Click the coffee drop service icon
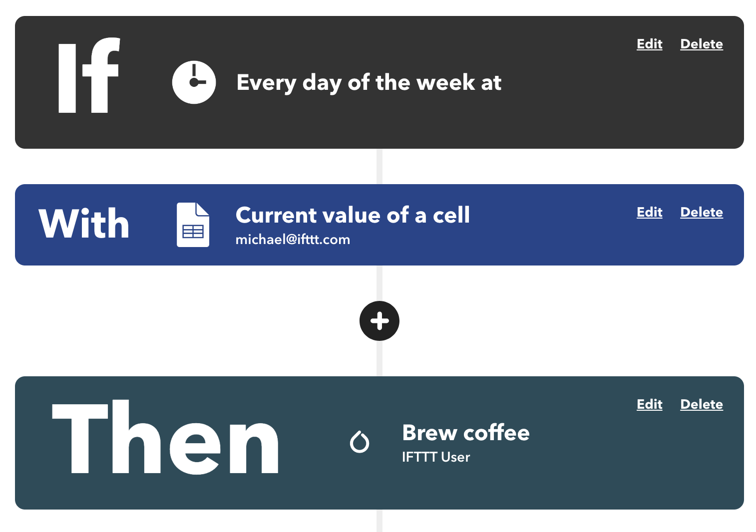The width and height of the screenshot is (756, 532). point(360,442)
